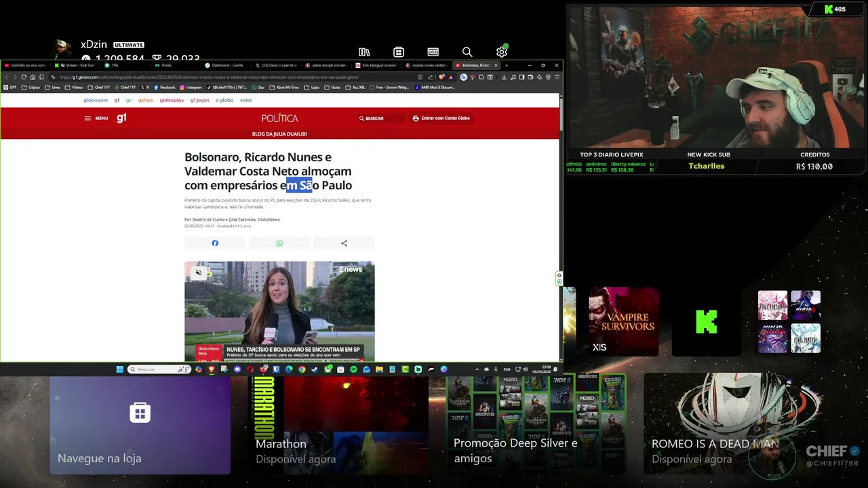Screen dimensions: 868x488
Task: Open the globo.com link
Action: click(96, 100)
